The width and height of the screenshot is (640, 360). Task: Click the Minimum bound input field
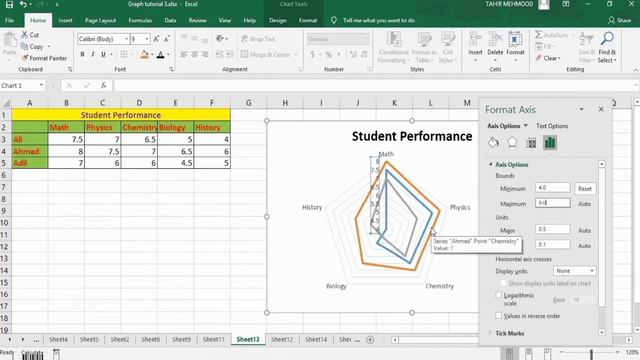[553, 188]
